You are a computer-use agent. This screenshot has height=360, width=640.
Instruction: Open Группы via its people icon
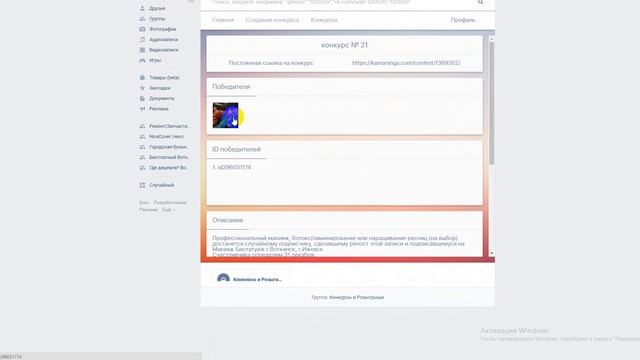142,19
